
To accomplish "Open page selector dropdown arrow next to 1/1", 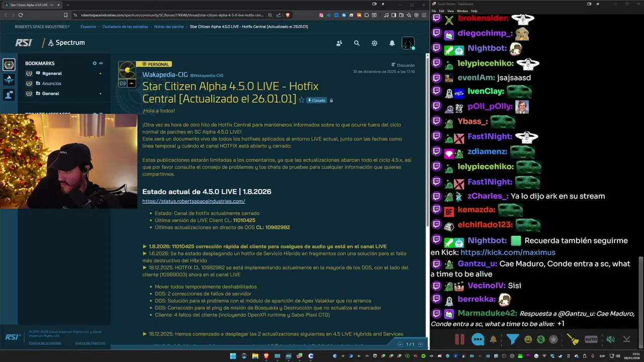I will [421, 344].
